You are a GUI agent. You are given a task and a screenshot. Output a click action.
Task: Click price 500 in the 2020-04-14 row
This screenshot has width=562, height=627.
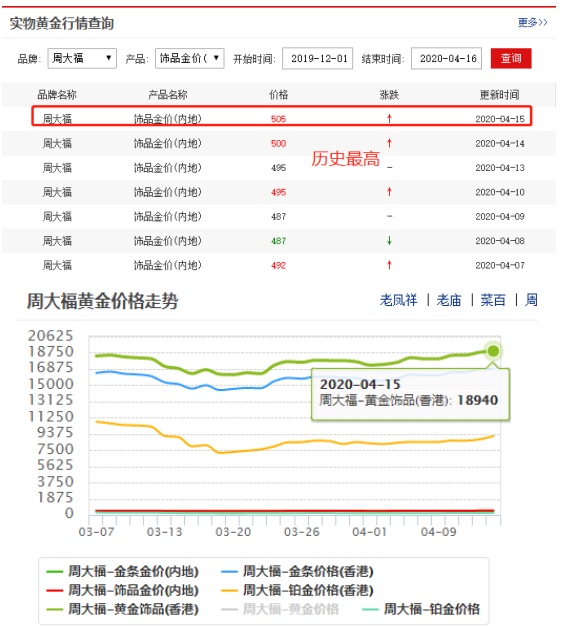pyautogui.click(x=278, y=143)
